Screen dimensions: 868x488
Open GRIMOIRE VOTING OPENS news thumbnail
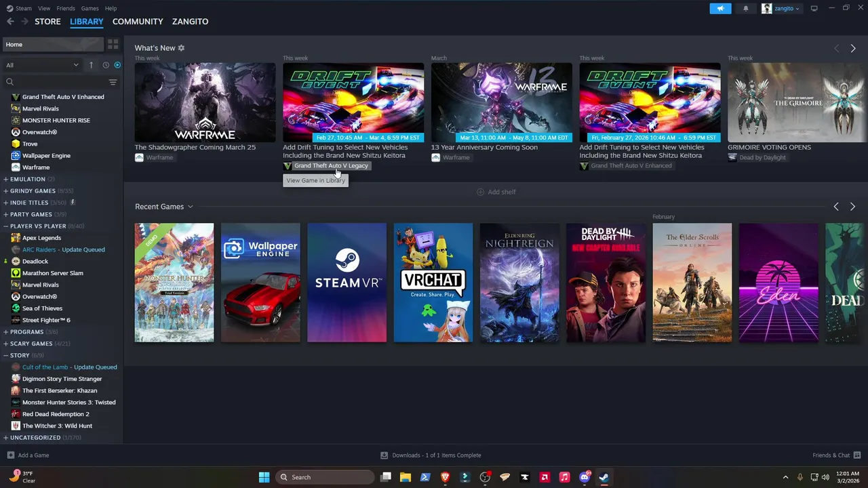pos(797,102)
